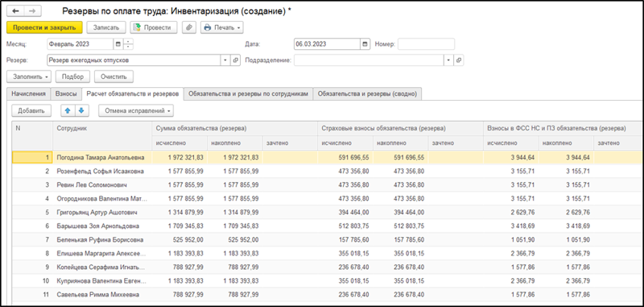
Task: Adjust the Месяц stepper arrows
Action: [129, 44]
